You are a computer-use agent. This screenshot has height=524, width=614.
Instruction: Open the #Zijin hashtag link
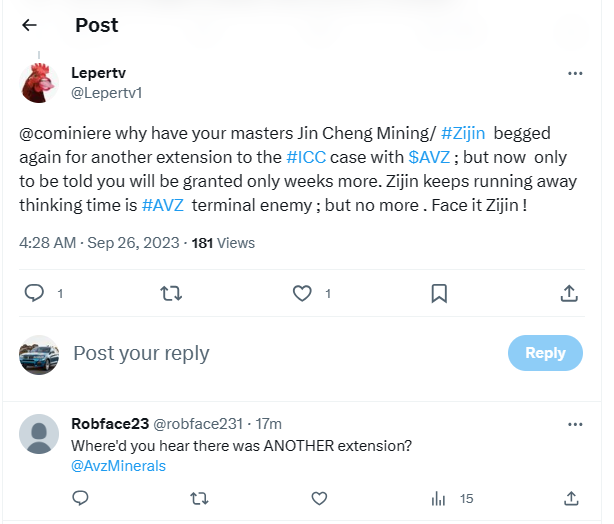pos(463,133)
